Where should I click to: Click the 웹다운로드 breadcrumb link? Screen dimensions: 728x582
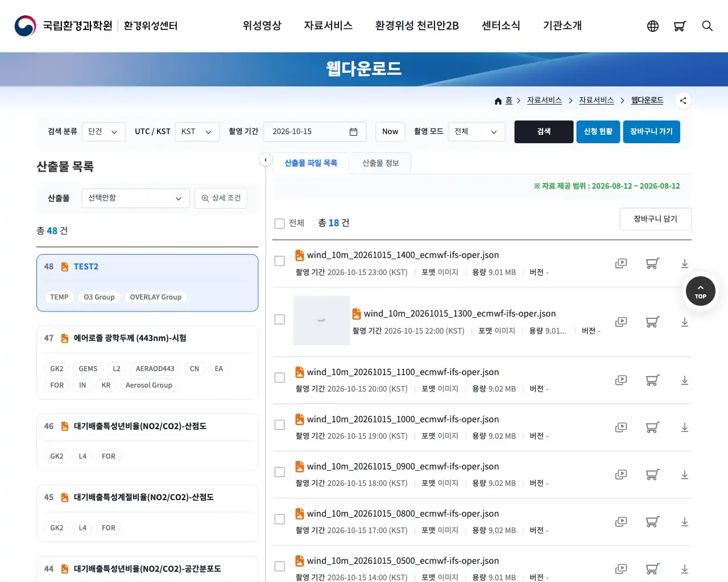647,101
